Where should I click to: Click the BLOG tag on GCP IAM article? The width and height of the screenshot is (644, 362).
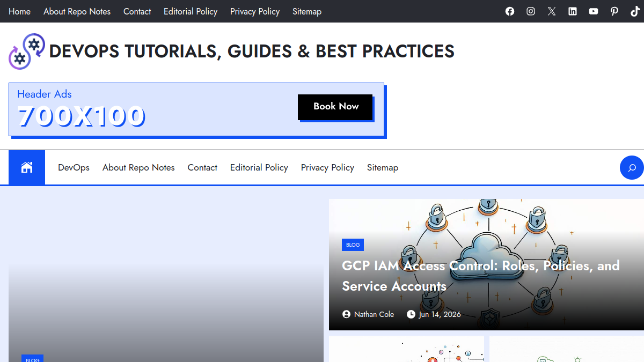[353, 245]
